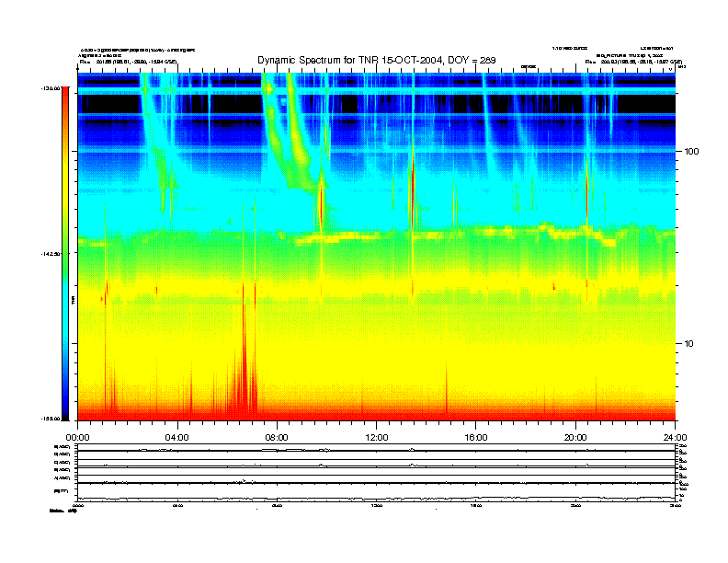The height and width of the screenshot is (563, 728).
Task: Click the bottom '-155.00' color scale label
Action: pos(51,419)
